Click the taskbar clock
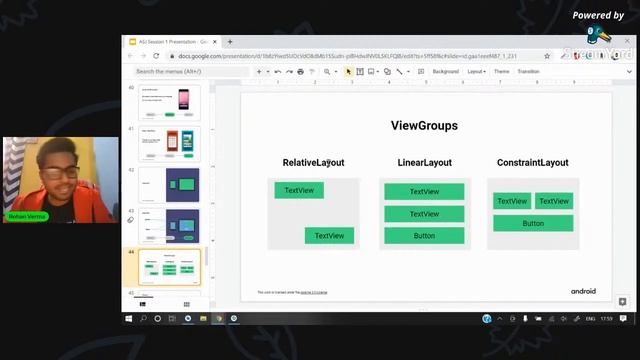Viewport: 640px width, 360px height. click(607, 318)
